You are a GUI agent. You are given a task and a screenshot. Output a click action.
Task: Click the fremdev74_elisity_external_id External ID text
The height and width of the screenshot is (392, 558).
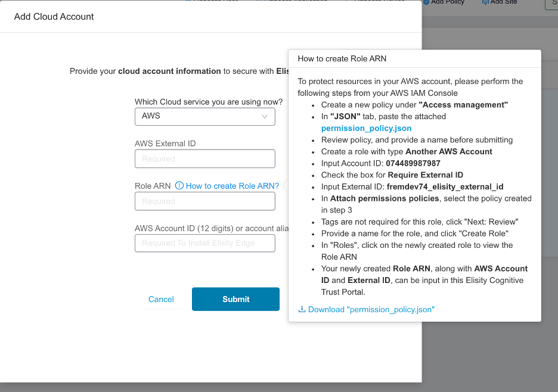(x=445, y=186)
